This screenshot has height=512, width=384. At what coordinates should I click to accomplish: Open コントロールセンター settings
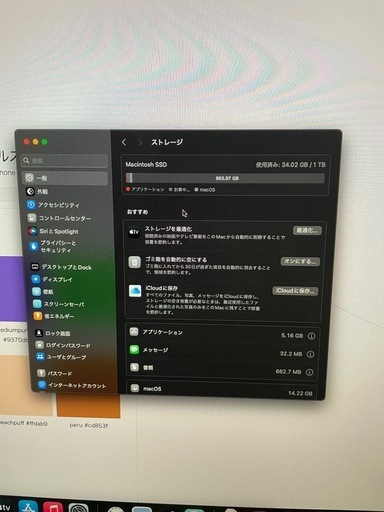tap(59, 218)
